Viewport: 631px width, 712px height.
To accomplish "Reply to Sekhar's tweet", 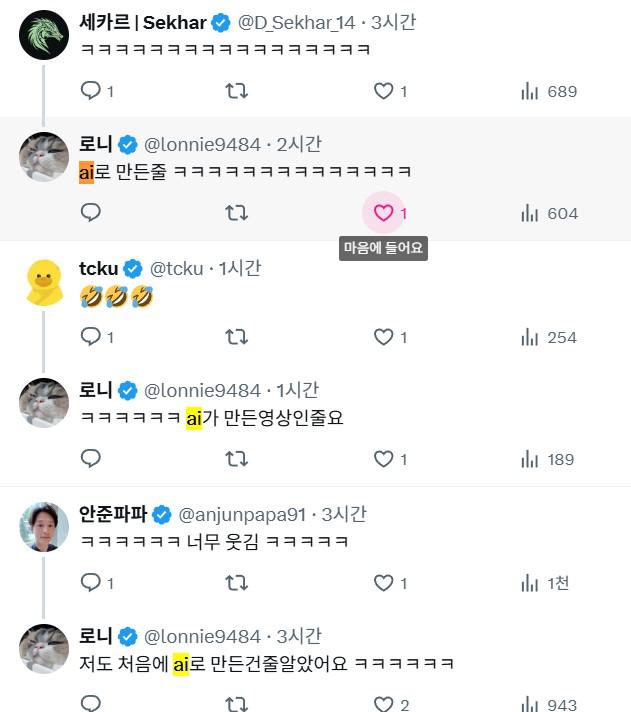I will click(x=91, y=91).
